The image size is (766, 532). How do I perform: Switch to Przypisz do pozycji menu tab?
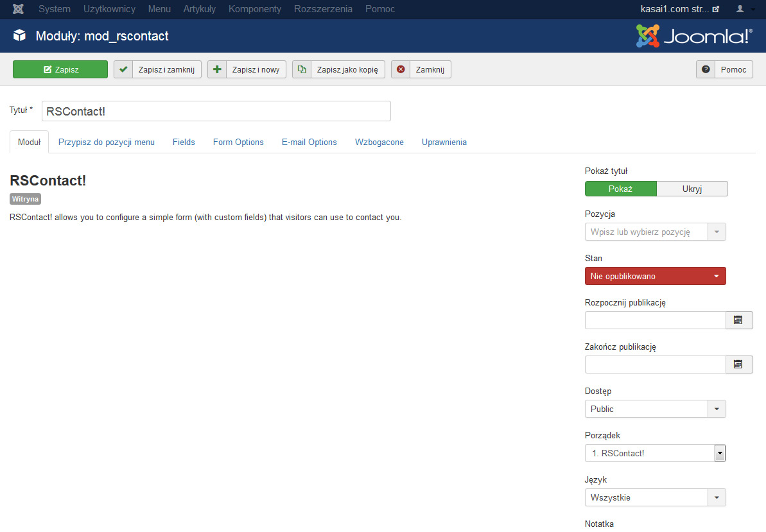[x=107, y=142]
